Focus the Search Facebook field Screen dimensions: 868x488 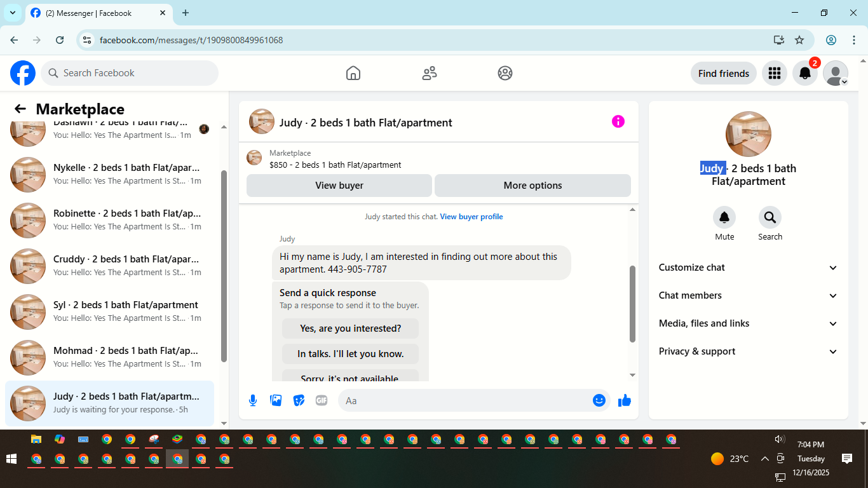click(130, 73)
